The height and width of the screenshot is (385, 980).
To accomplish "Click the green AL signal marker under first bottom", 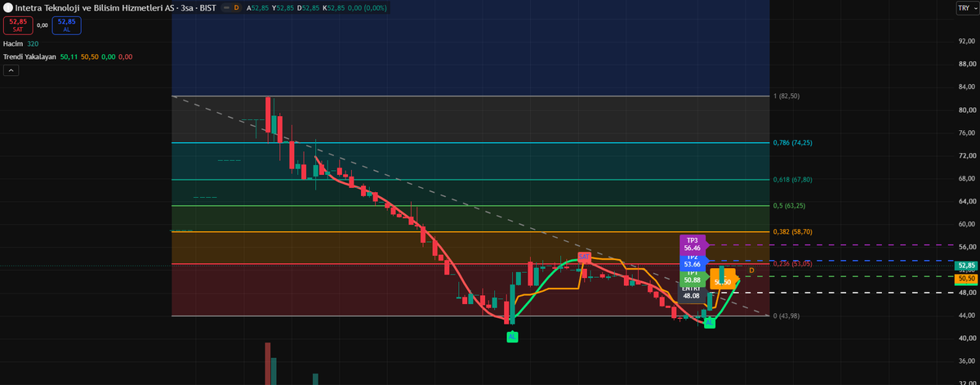I will click(x=512, y=337).
